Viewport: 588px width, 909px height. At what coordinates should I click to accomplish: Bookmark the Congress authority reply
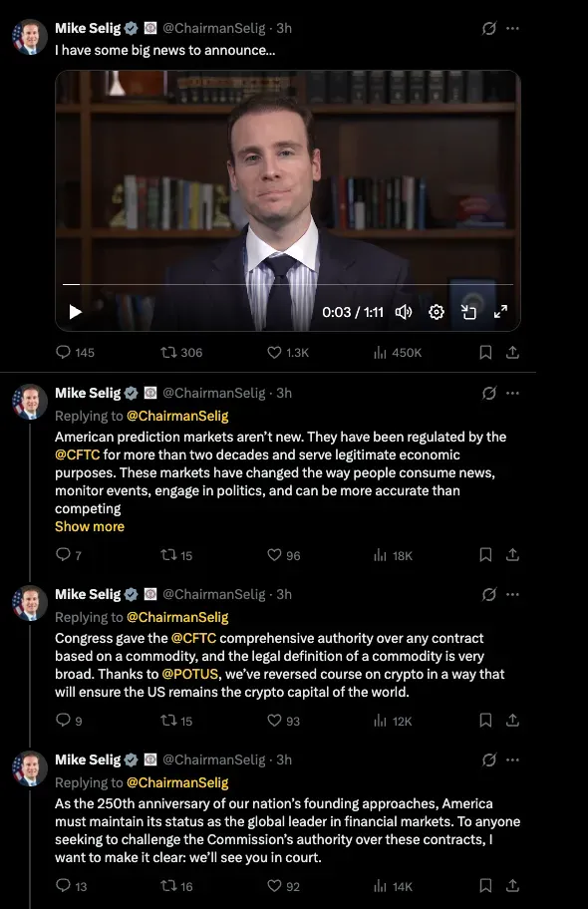coord(485,720)
